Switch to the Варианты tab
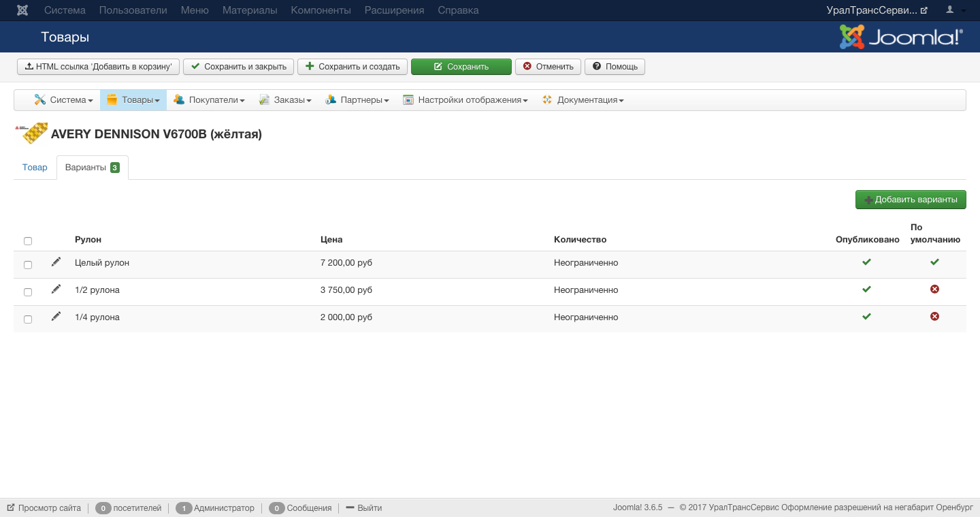Image resolution: width=980 pixels, height=517 pixels. [93, 168]
